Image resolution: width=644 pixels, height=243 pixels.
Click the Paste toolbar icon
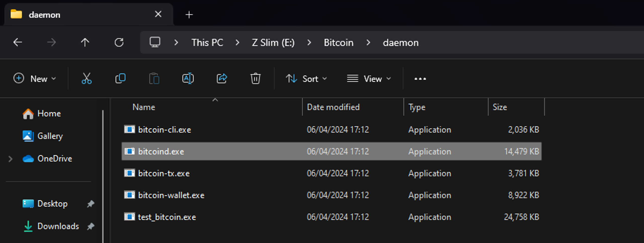coord(154,79)
